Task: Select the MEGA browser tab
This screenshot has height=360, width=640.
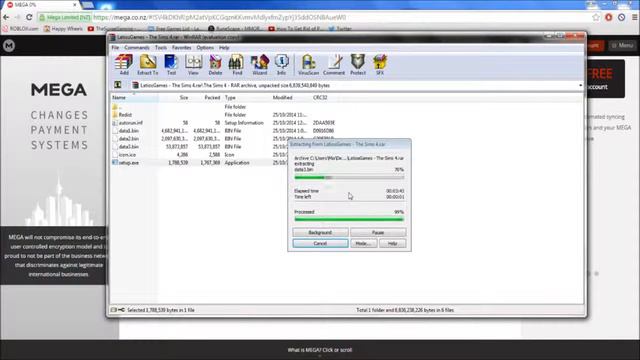Action: pos(41,4)
